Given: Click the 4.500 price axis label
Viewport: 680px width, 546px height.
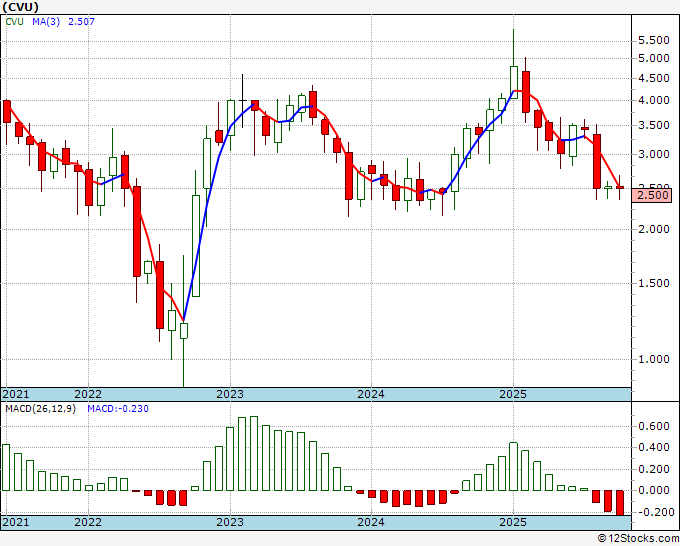Looking at the screenshot, I should (654, 79).
